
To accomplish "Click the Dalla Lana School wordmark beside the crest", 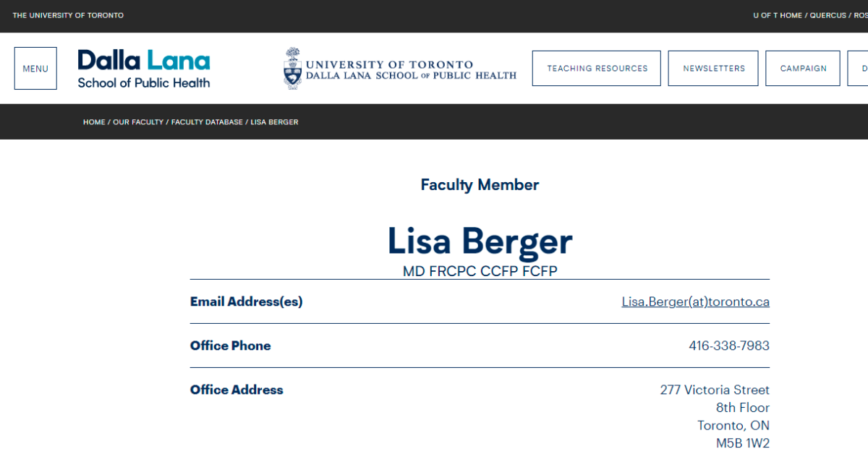I will 411,70.
